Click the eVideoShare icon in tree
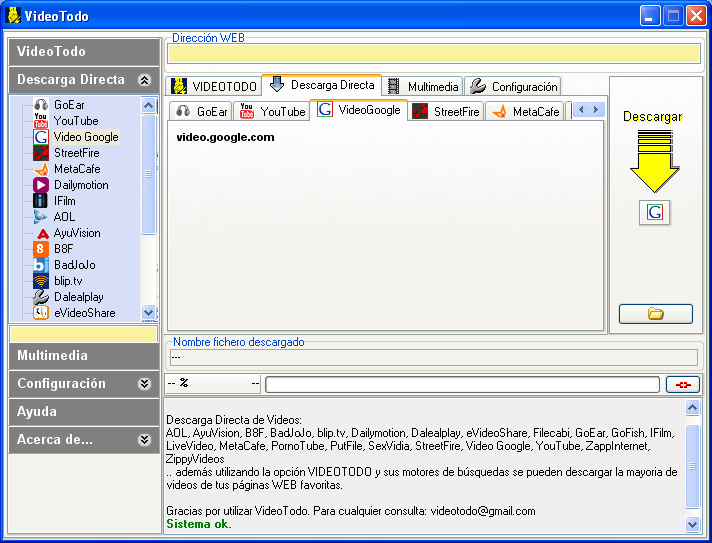 [41, 313]
